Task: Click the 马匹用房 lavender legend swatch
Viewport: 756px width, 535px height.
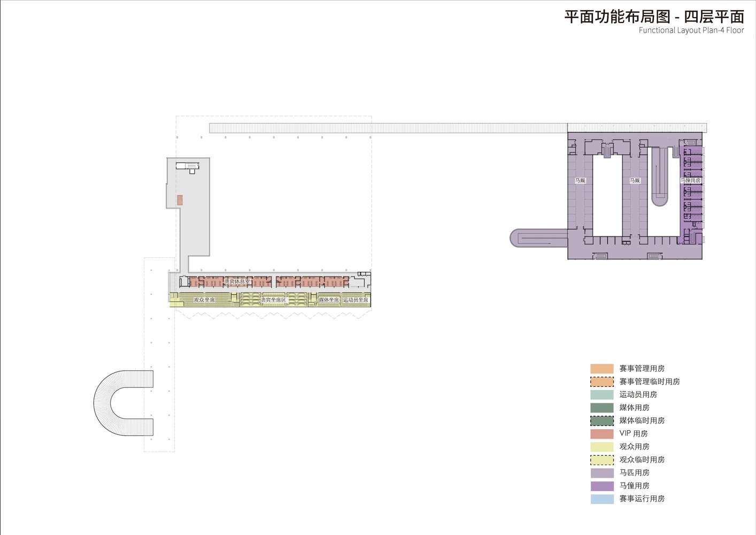Action: click(602, 473)
